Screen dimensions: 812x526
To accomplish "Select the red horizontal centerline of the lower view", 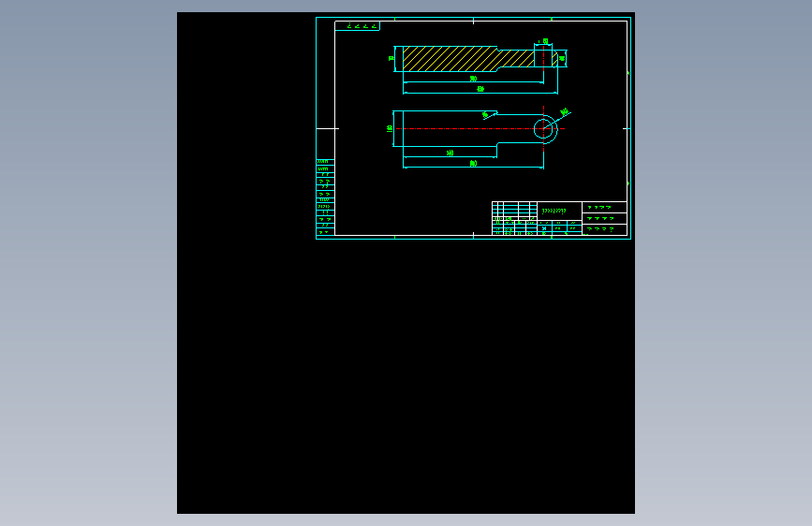I will point(480,128).
